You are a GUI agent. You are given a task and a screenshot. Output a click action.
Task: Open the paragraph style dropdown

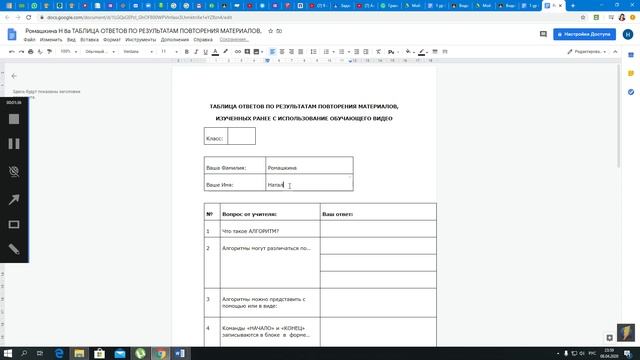click(x=100, y=52)
